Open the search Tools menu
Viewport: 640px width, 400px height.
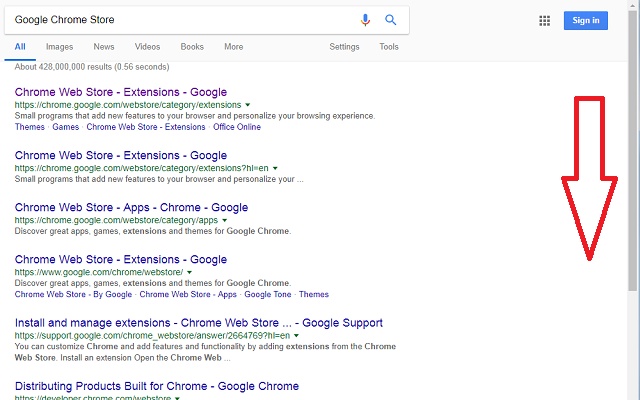[x=389, y=47]
